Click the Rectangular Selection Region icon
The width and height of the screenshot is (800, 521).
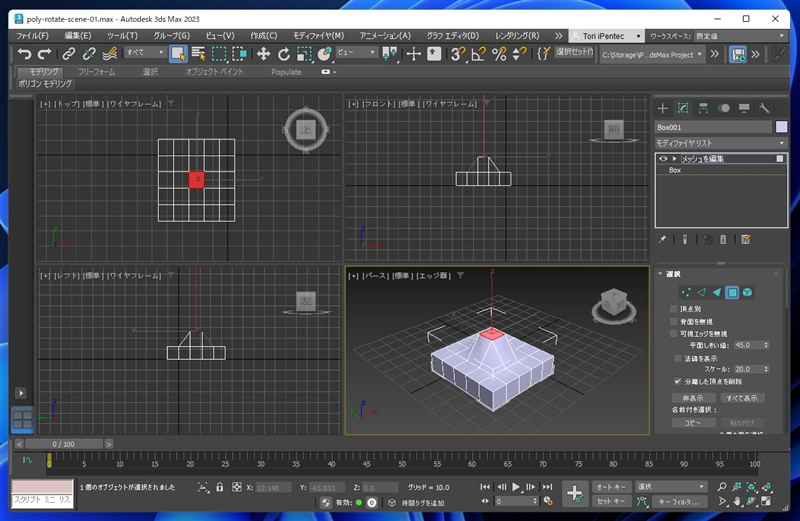click(x=219, y=54)
